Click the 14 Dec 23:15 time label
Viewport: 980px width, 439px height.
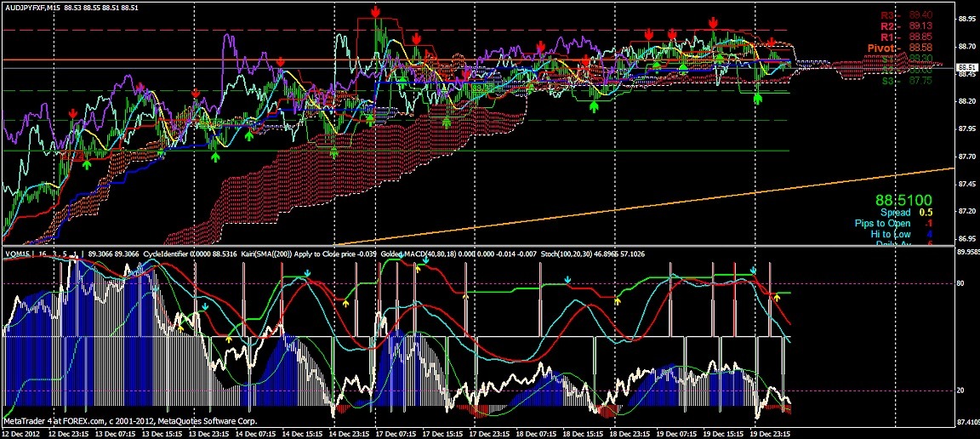351,433
